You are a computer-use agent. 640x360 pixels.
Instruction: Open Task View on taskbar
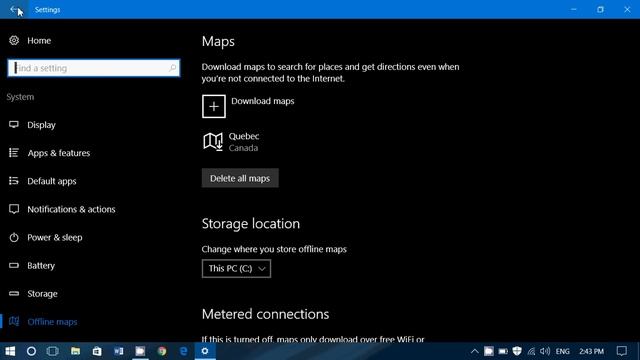click(x=53, y=351)
